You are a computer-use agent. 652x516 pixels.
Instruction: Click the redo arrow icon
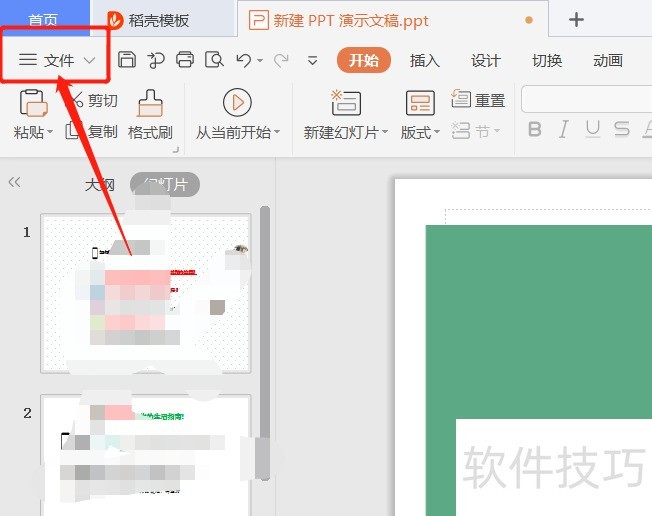click(281, 61)
